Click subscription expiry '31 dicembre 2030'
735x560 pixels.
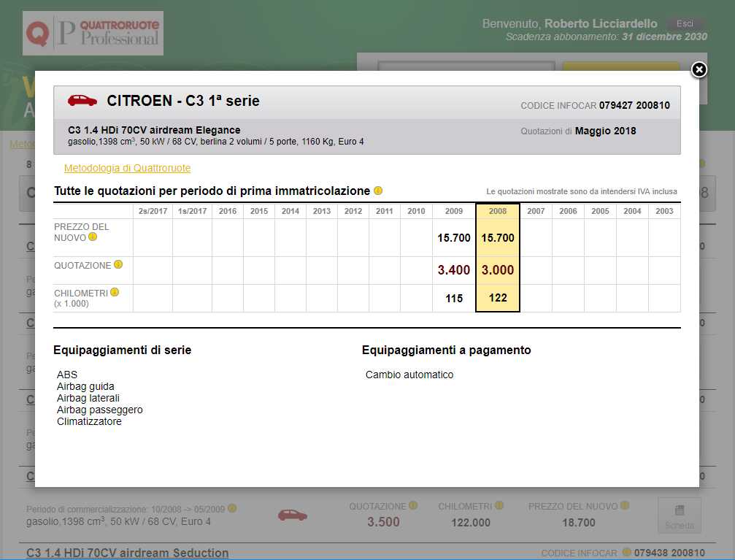coord(664,37)
